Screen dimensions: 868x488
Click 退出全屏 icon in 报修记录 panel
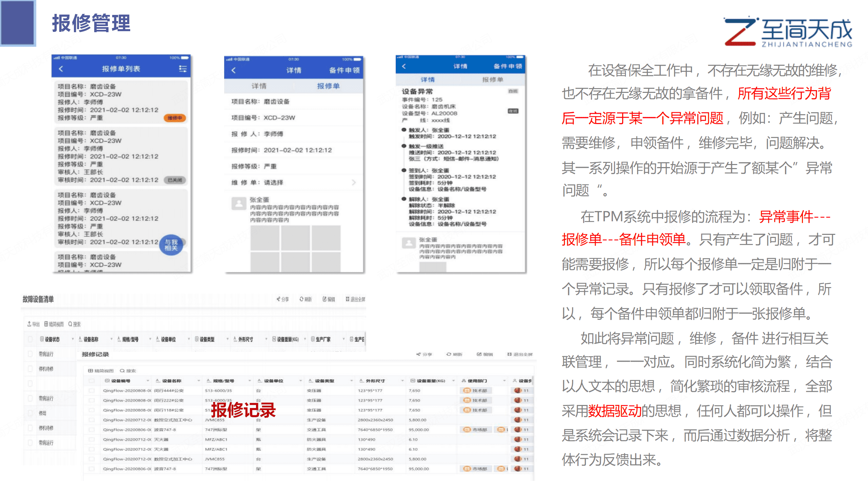click(x=509, y=354)
